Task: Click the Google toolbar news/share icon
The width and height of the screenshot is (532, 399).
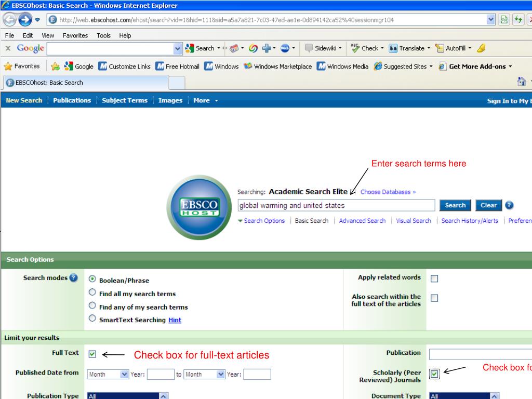Action: tap(234, 48)
